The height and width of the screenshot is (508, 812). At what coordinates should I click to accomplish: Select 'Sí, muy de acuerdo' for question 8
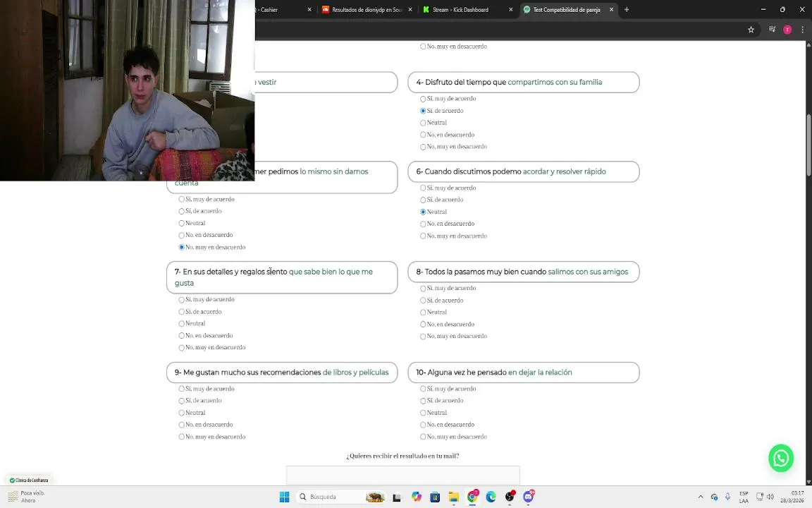pyautogui.click(x=423, y=288)
